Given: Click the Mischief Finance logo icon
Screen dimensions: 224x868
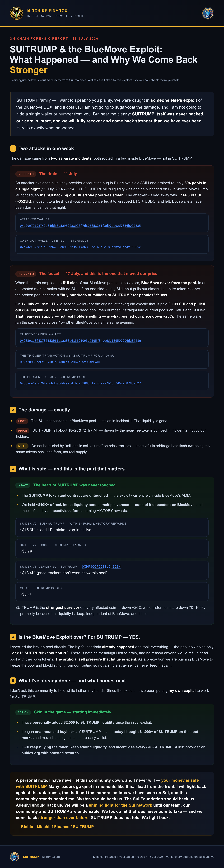Looking at the screenshot, I should (x=16, y=13).
